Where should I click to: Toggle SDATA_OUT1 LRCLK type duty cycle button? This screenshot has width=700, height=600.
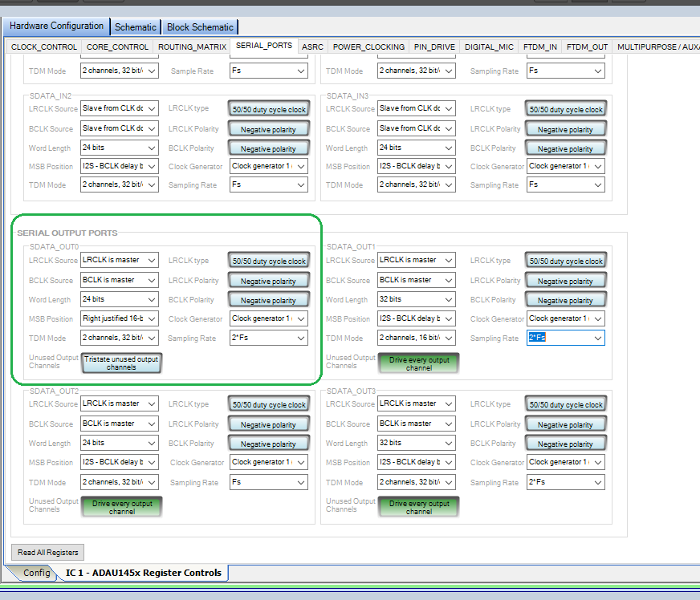coord(566,261)
